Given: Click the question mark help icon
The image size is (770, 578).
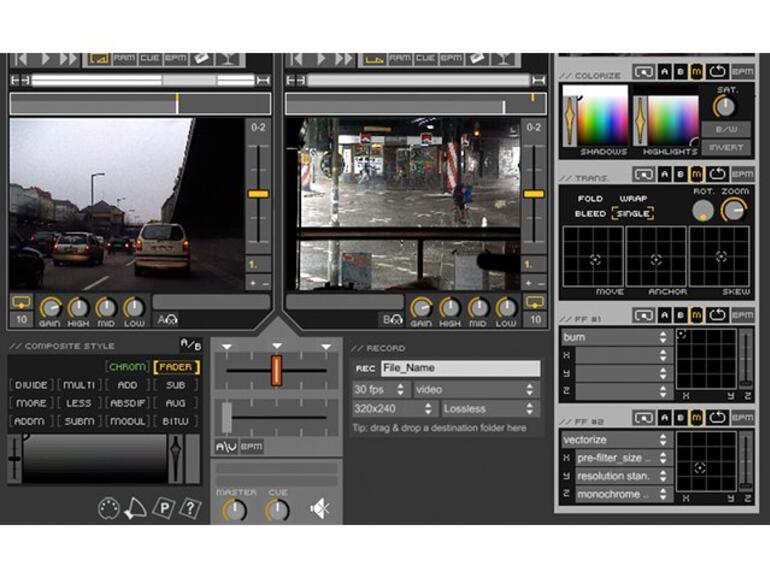Looking at the screenshot, I should tap(190, 508).
